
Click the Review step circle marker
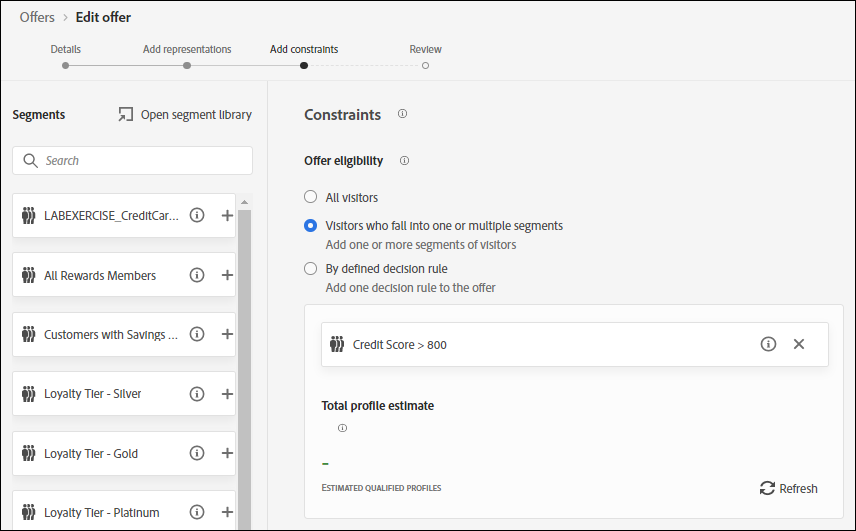pyautogui.click(x=425, y=65)
